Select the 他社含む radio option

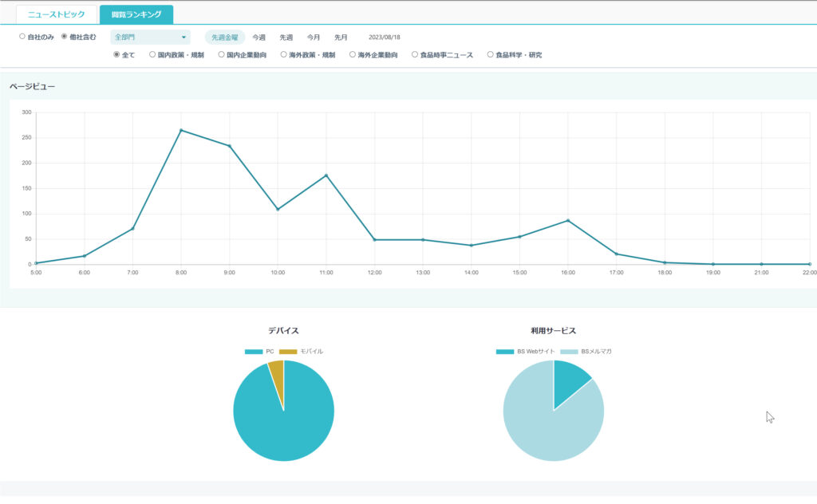[x=65, y=37]
